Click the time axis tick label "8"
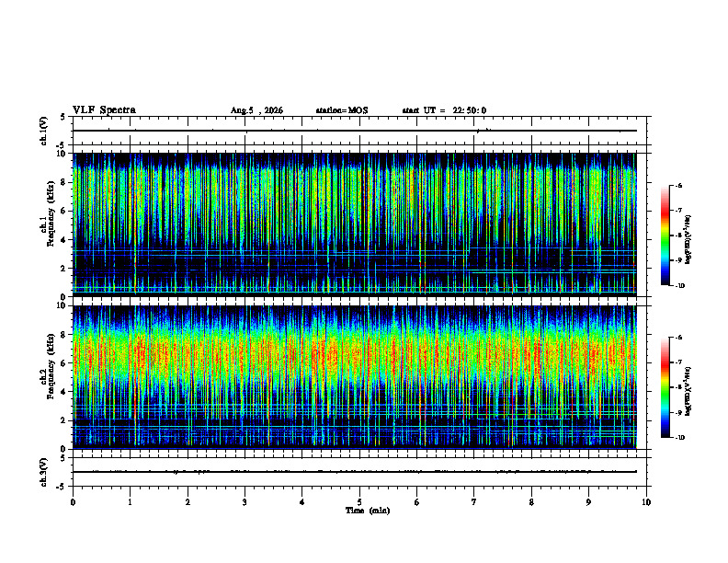728x563 pixels. tap(531, 502)
